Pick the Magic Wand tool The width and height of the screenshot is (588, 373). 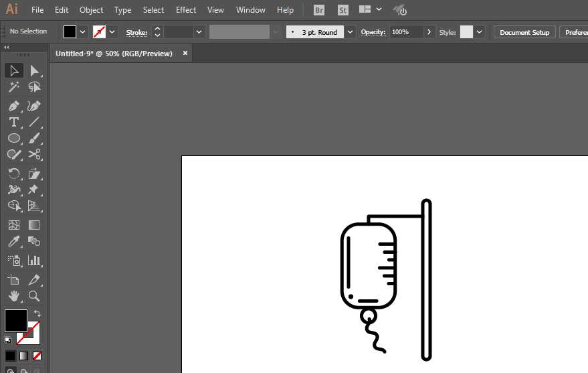point(13,88)
